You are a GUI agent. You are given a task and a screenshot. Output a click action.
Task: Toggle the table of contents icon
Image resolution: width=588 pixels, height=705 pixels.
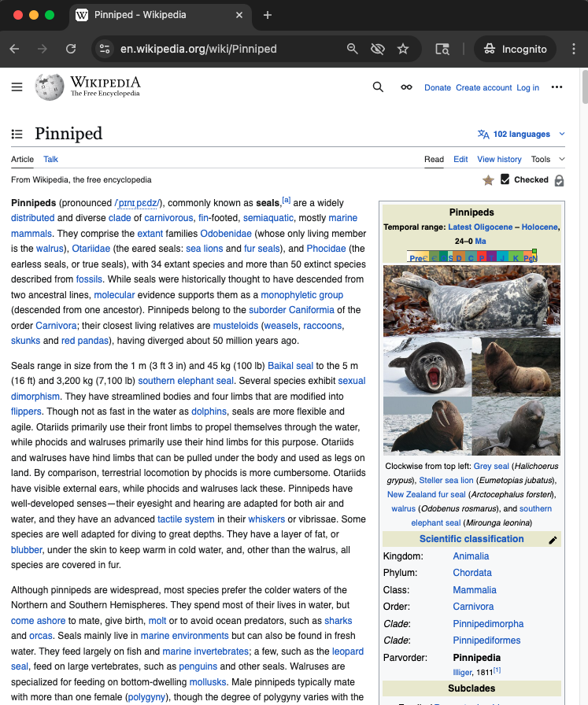pos(17,135)
